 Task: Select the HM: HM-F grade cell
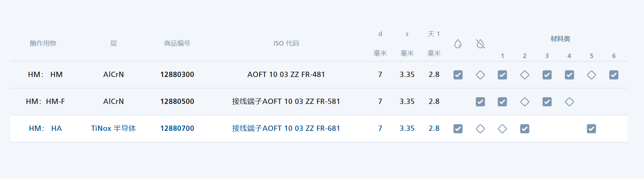tap(45, 102)
